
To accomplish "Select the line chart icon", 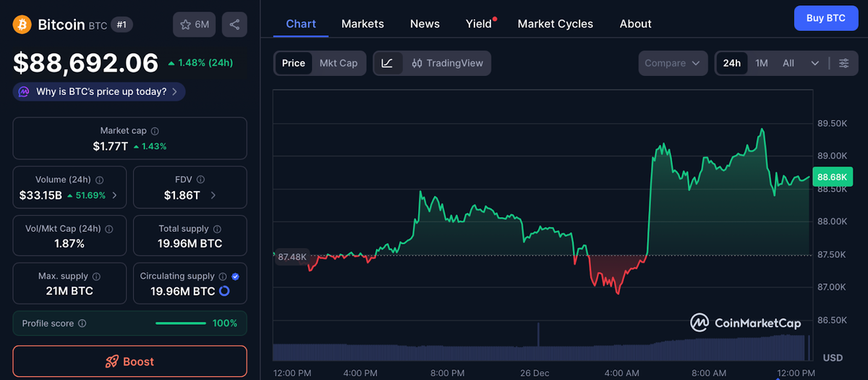I will point(387,63).
